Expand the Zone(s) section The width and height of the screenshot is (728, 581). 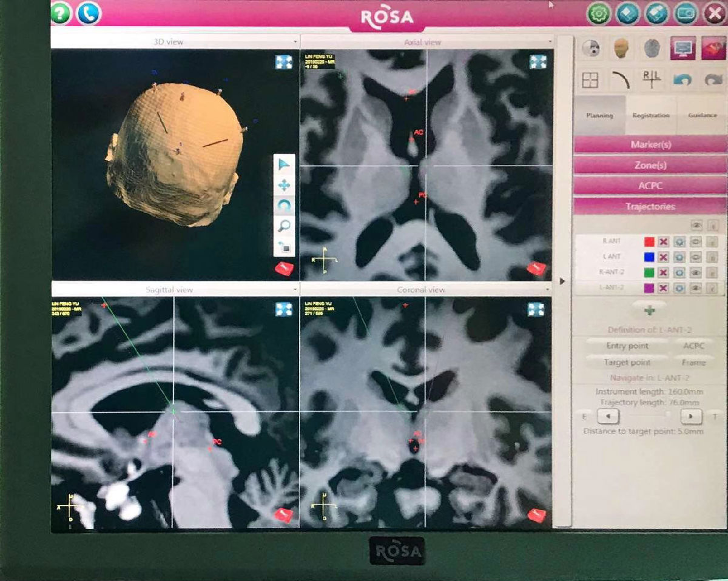650,165
